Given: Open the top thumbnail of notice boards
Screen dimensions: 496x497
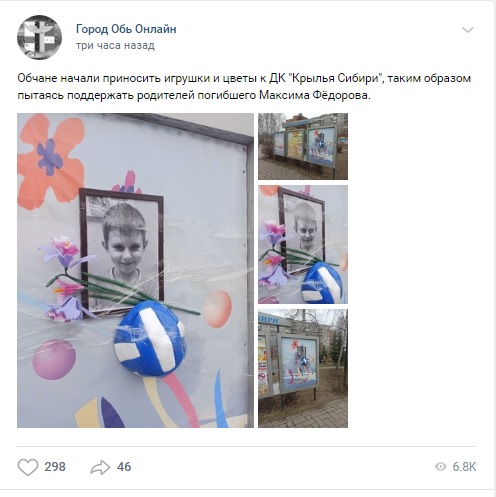Looking at the screenshot, I should [303, 146].
